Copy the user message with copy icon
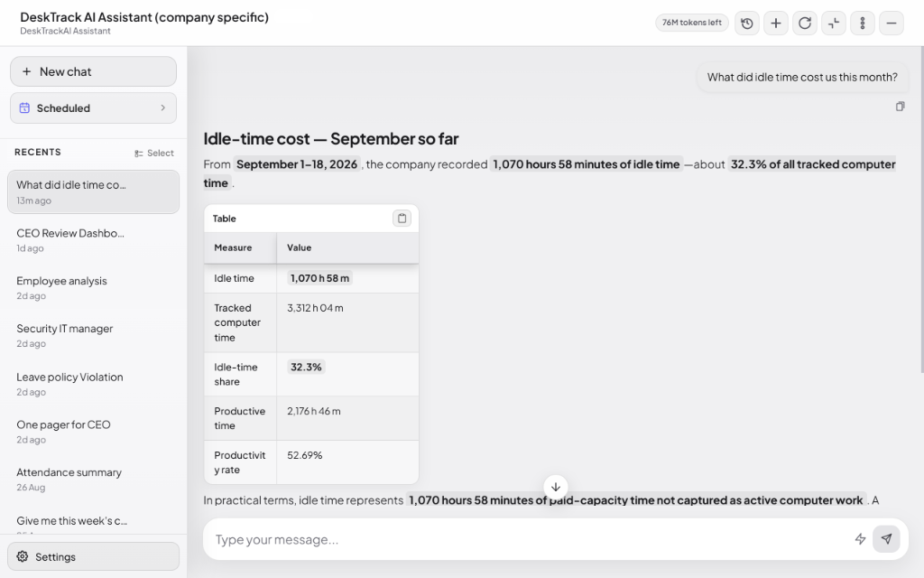The image size is (924, 578). tap(900, 107)
